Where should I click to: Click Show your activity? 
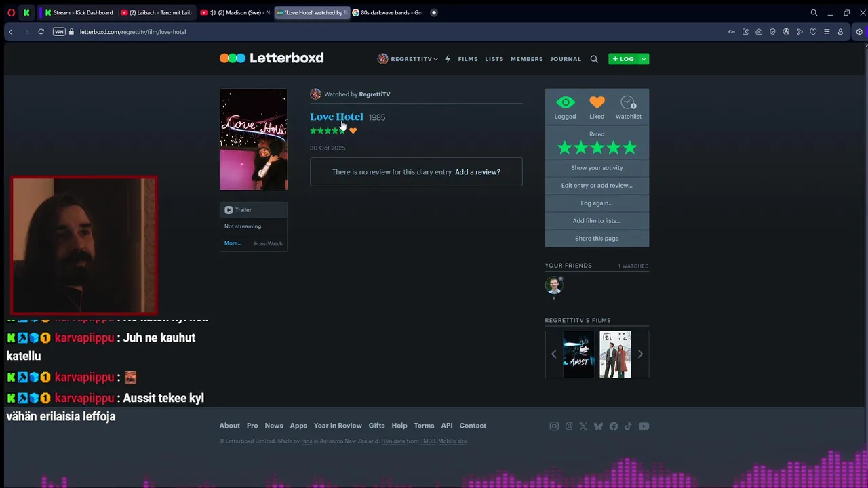[597, 168]
